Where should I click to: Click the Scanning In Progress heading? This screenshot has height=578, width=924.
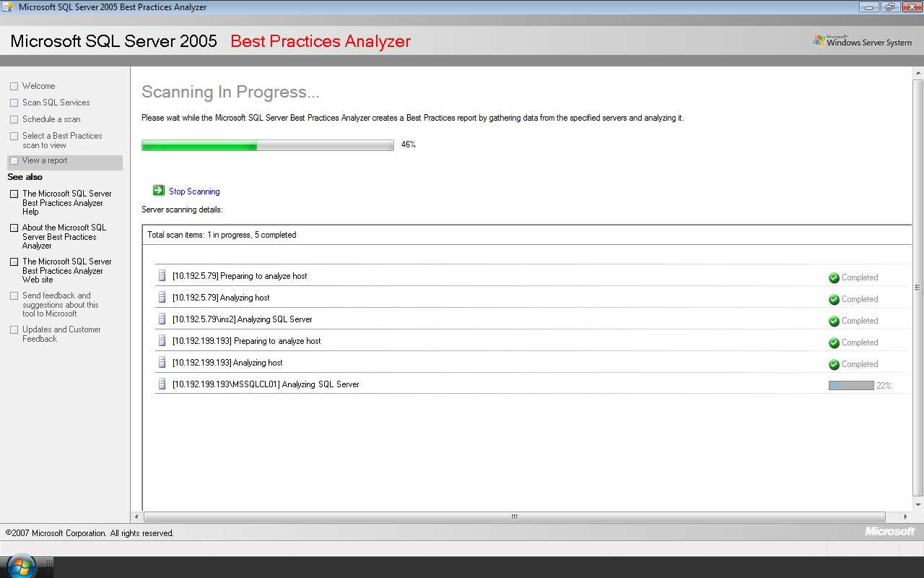click(230, 92)
